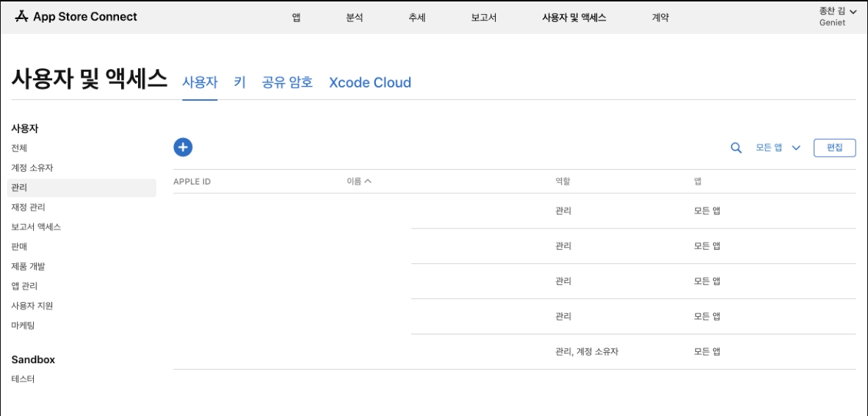The width and height of the screenshot is (868, 416).
Task: Open the Xcode Cloud tab
Action: [x=370, y=82]
